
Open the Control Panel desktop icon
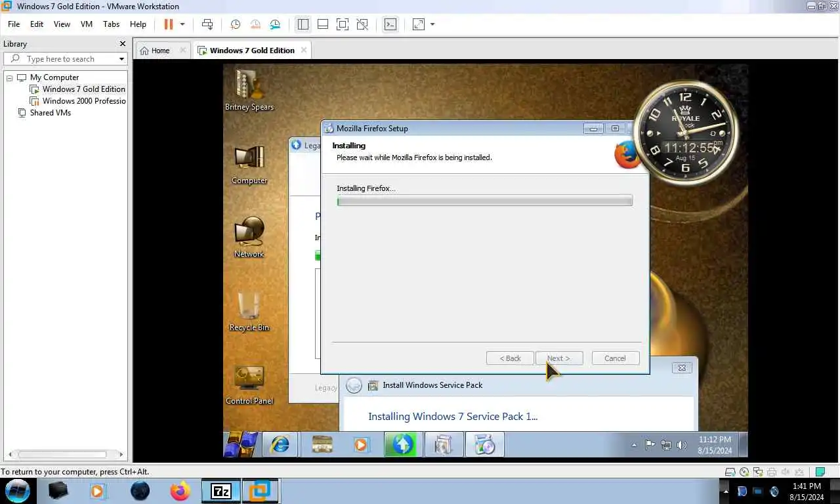tap(249, 385)
